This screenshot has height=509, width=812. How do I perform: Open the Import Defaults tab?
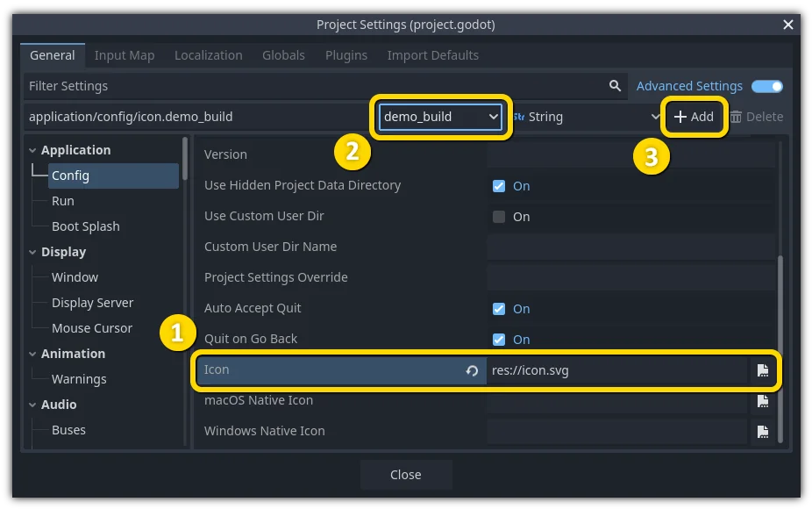(433, 54)
